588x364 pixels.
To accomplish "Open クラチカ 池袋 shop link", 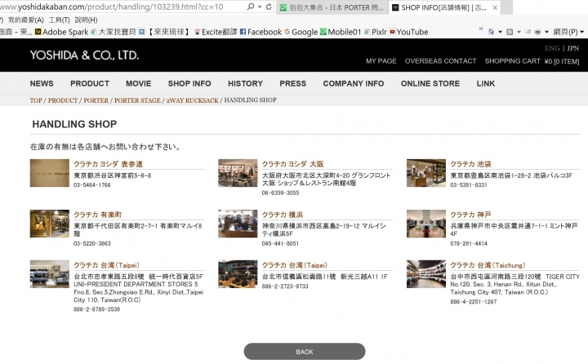I will [470, 164].
